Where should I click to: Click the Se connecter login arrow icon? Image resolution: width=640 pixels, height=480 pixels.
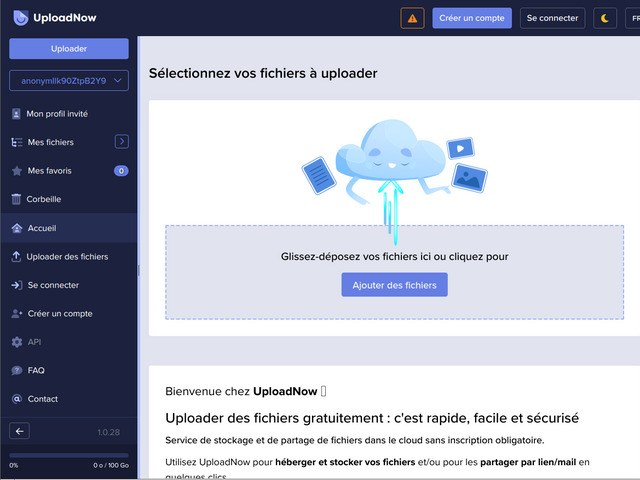tap(17, 285)
